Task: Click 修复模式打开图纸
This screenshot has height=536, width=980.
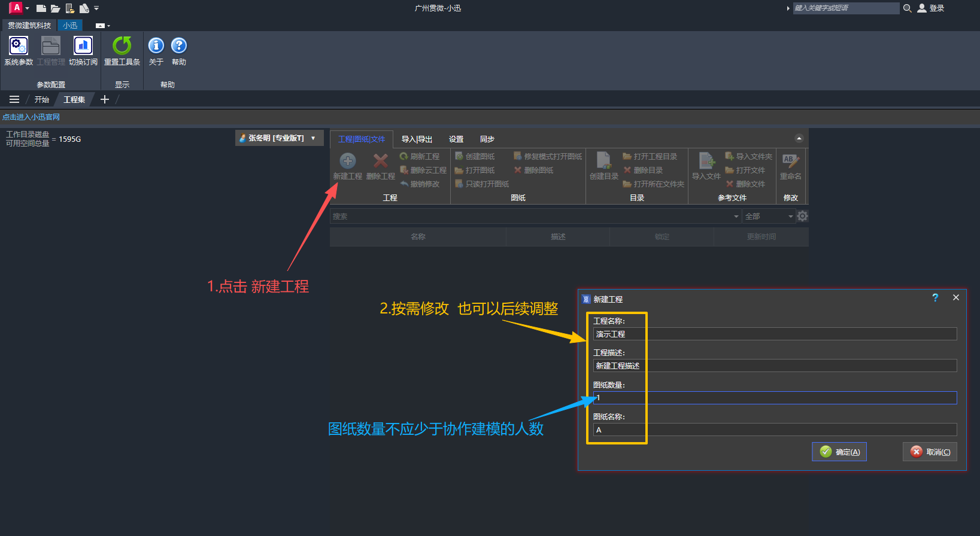Action: (x=548, y=156)
